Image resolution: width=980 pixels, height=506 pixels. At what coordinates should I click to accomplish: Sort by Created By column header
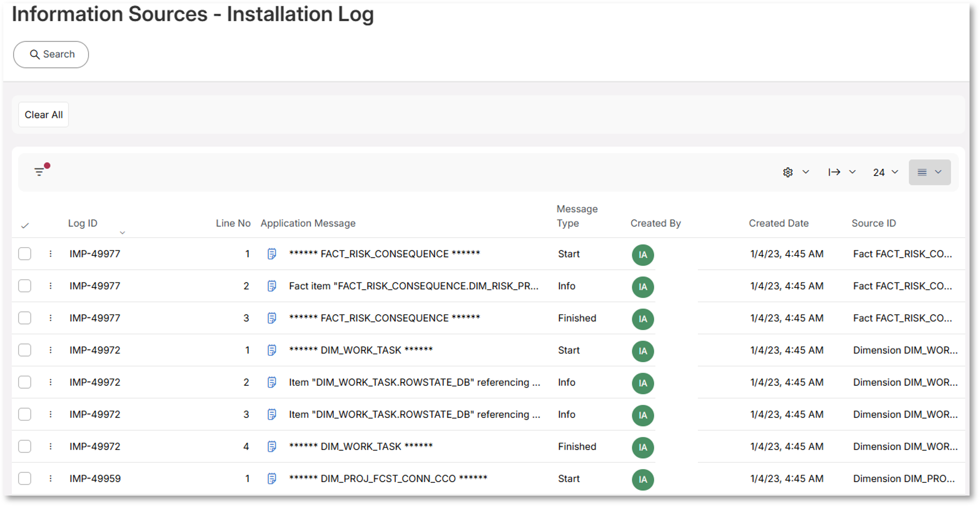pos(655,223)
